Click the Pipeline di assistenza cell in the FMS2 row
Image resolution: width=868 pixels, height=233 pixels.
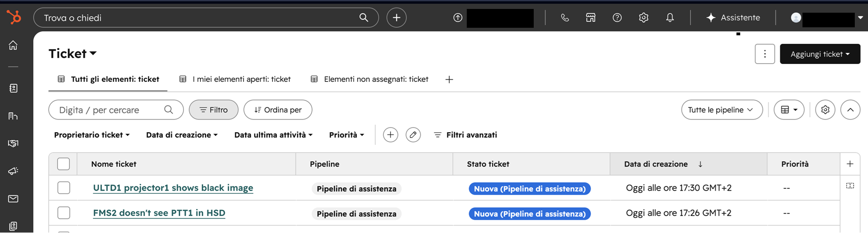(356, 214)
